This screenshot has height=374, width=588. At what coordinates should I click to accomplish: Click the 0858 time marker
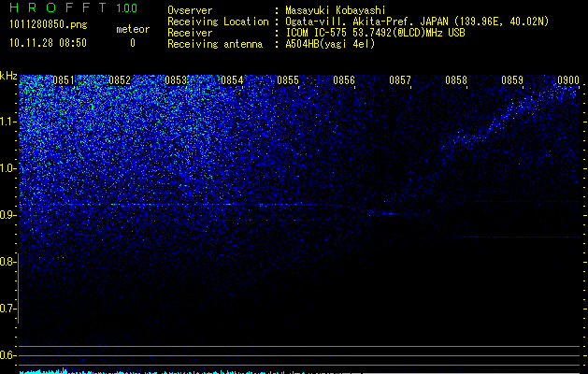[456, 80]
